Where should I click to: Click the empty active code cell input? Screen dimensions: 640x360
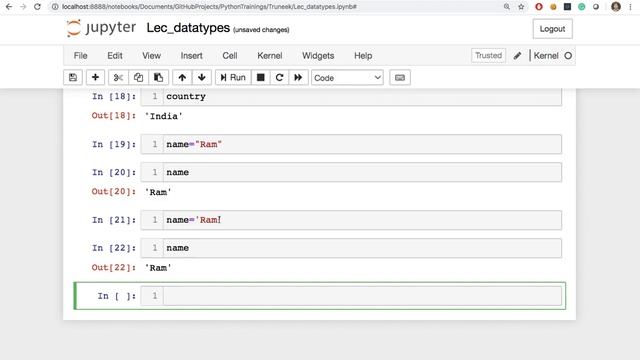362,296
